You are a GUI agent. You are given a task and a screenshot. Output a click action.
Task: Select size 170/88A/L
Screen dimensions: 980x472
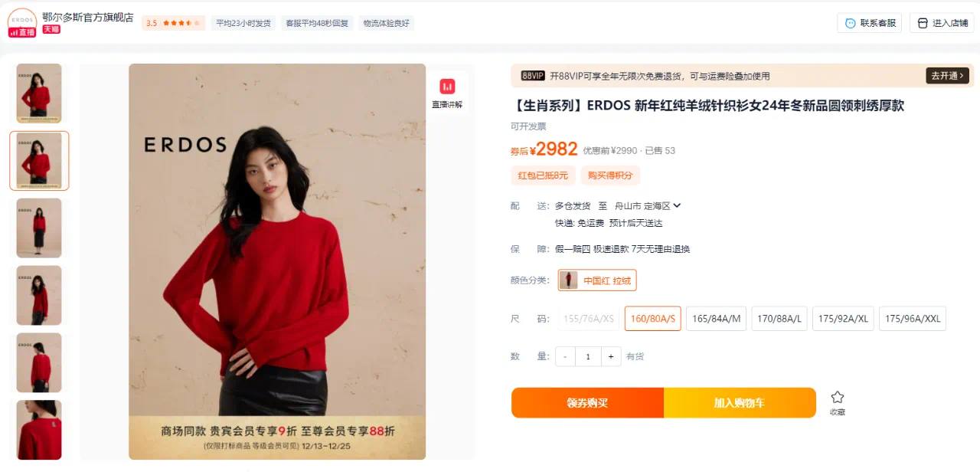779,319
